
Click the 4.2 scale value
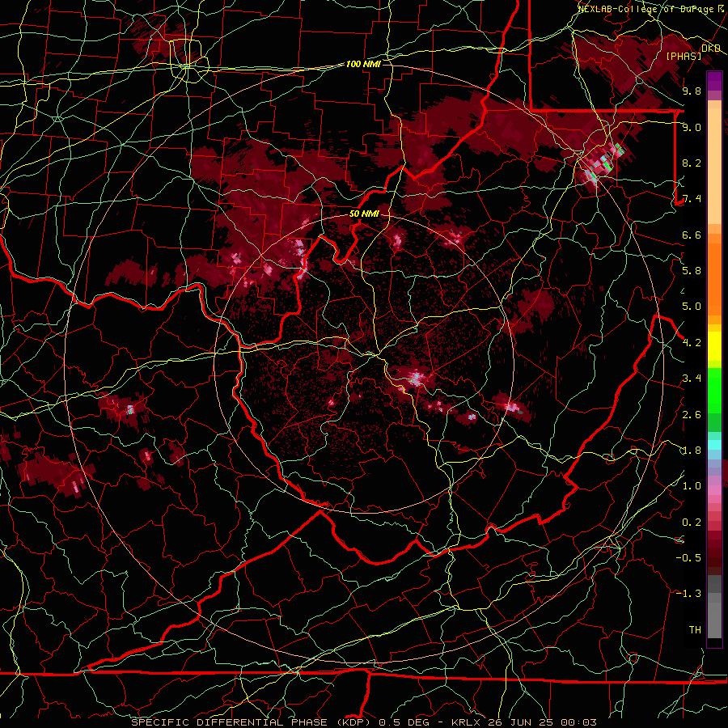coord(692,343)
